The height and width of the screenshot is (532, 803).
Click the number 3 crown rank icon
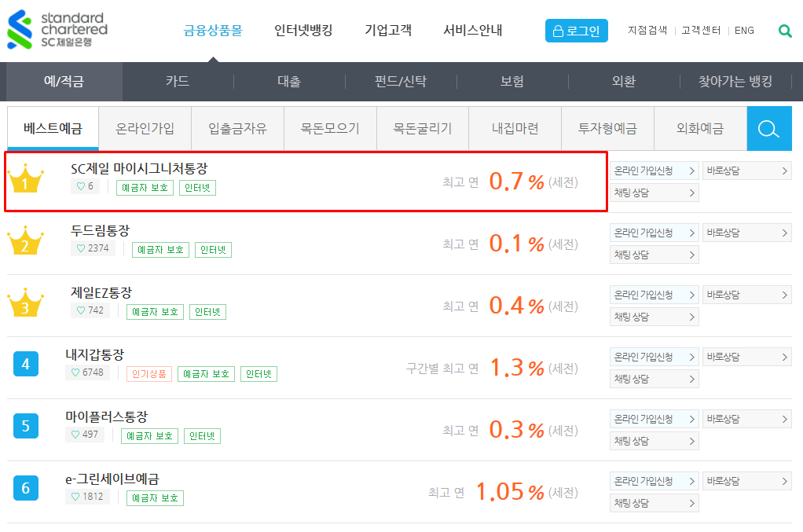25,303
